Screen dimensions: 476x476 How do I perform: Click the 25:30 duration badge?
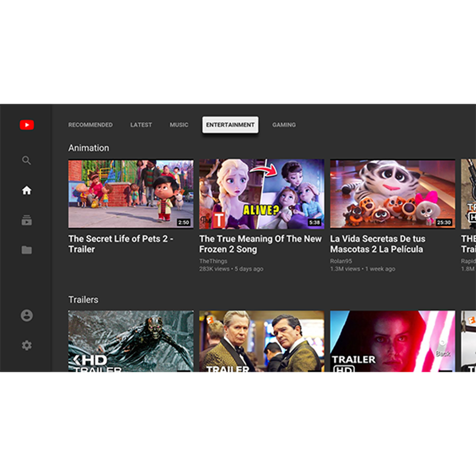[444, 223]
